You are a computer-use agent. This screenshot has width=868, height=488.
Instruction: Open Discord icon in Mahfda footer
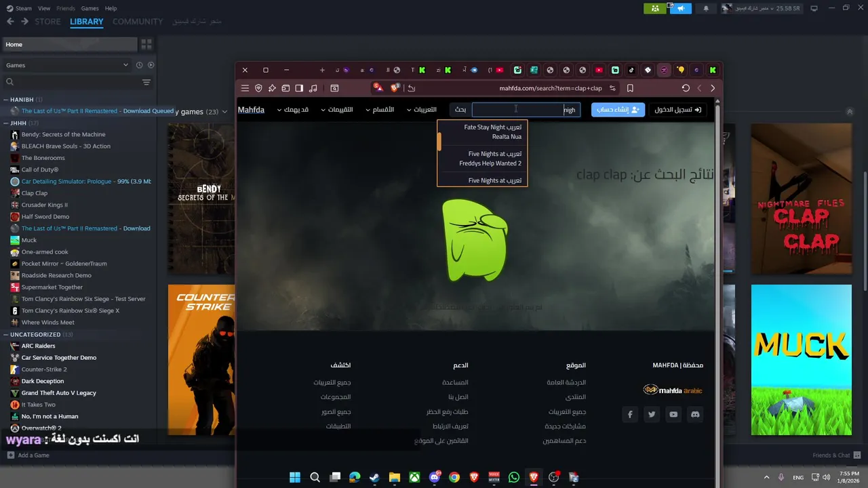(695, 414)
